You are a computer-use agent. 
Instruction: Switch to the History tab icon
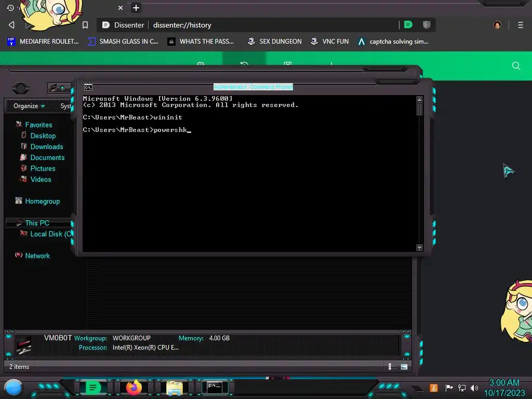244,62
